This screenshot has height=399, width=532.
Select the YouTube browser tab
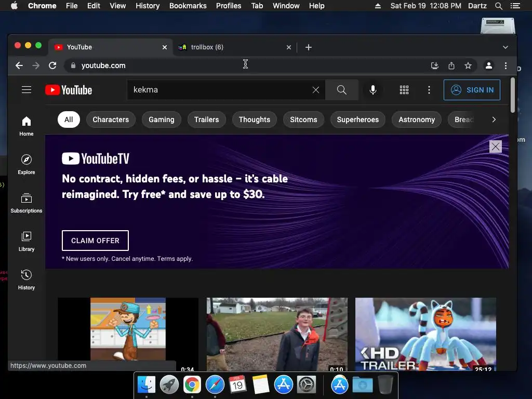point(110,47)
